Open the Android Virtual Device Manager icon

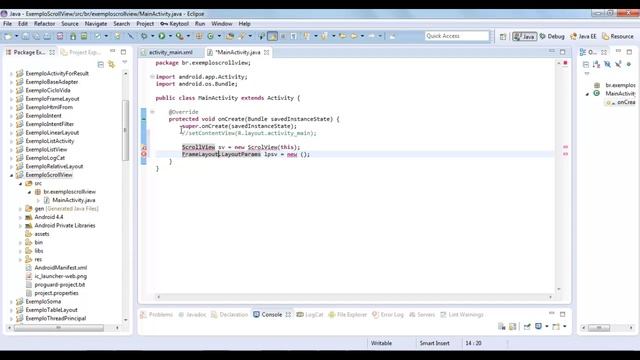pos(84,36)
